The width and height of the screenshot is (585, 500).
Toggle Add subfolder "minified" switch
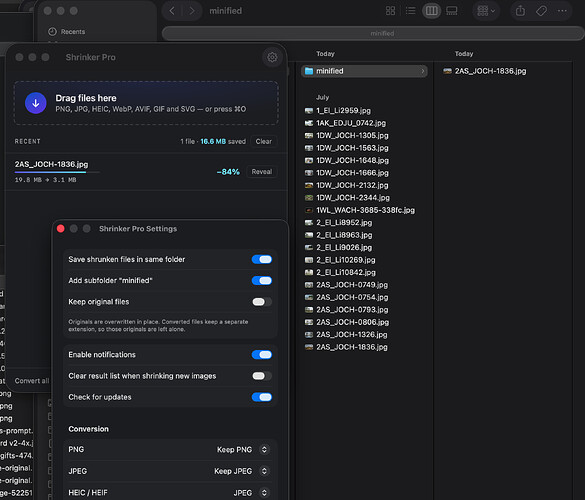pos(262,281)
